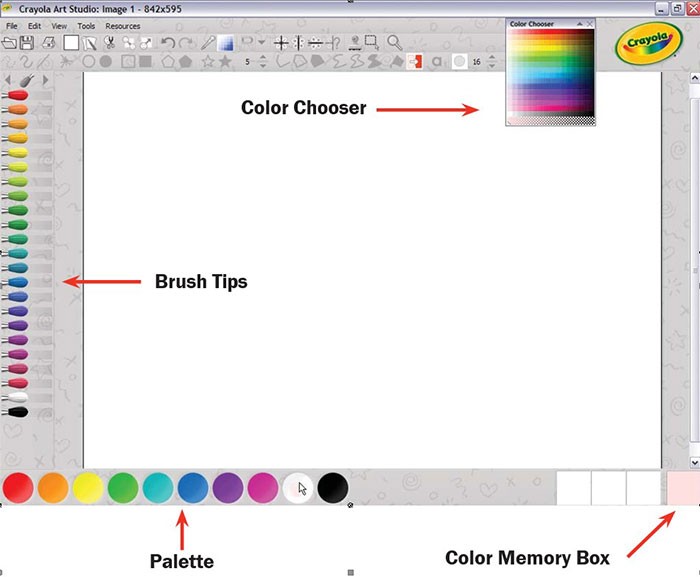Click the Undo arrow in the toolbar
700x577 pixels.
point(168,43)
